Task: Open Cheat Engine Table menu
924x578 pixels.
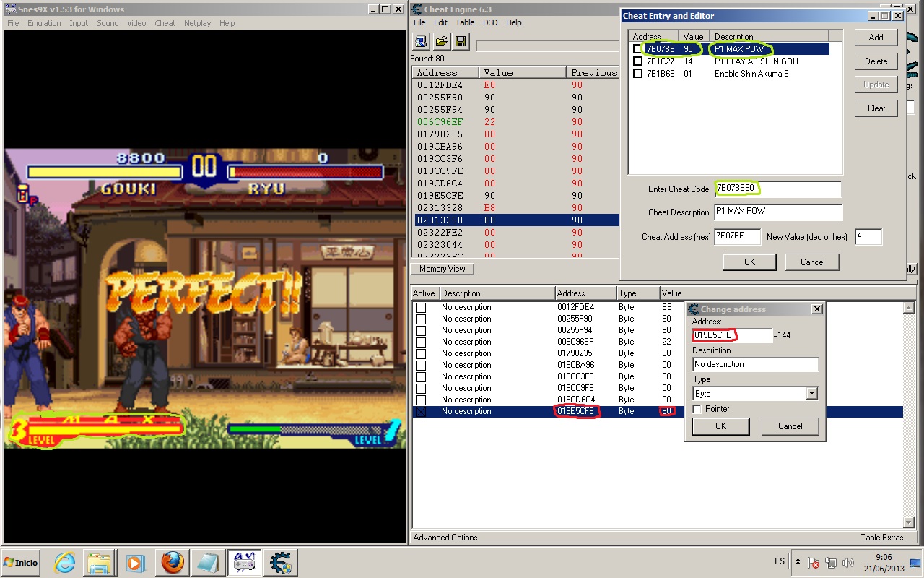Action: (x=465, y=22)
